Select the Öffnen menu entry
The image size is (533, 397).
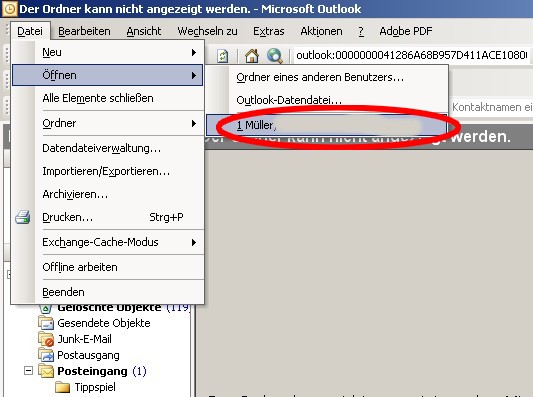108,75
